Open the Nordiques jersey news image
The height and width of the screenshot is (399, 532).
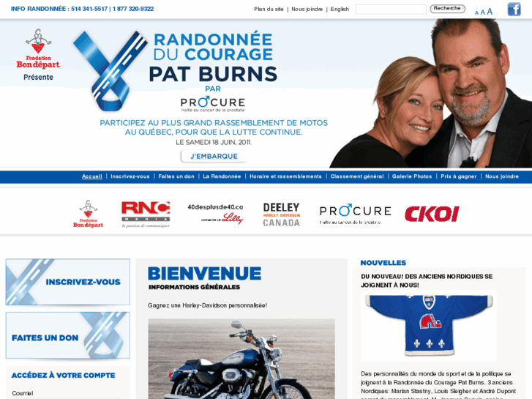tap(429, 325)
